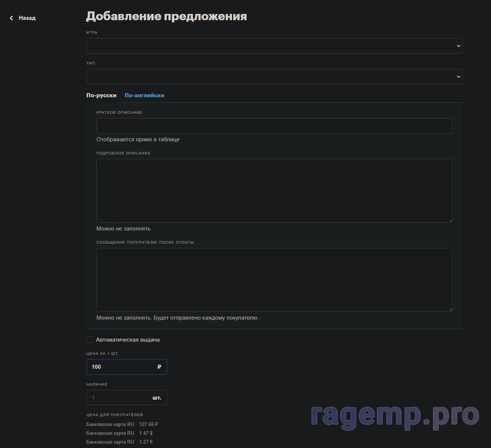Click the back arrow icon beside Назад
The height and width of the screenshot is (448, 491).
[x=11, y=18]
